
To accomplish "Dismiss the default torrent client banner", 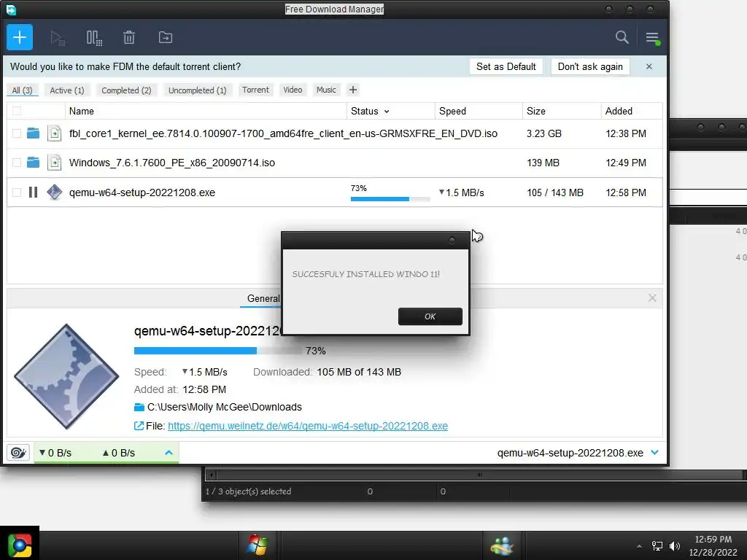I will [x=649, y=66].
